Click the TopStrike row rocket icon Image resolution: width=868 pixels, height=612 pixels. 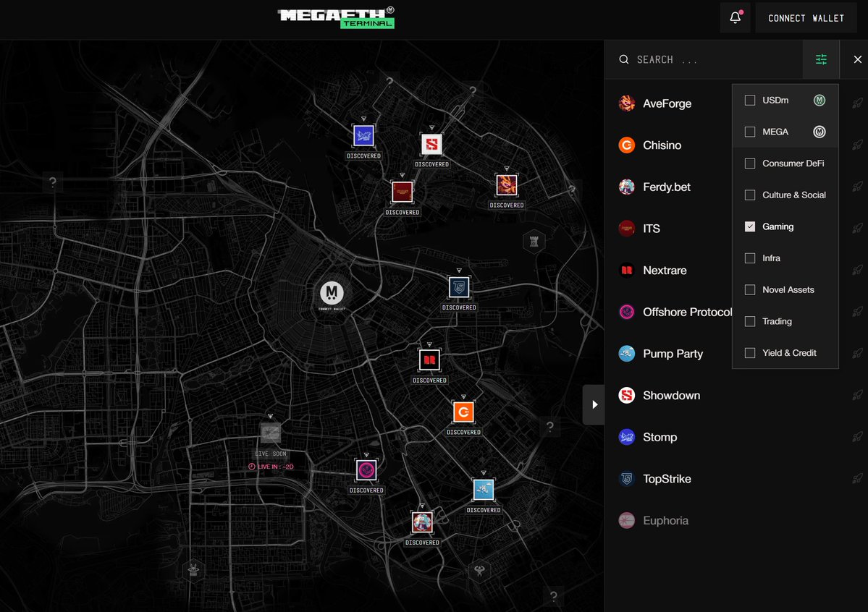[x=857, y=479]
